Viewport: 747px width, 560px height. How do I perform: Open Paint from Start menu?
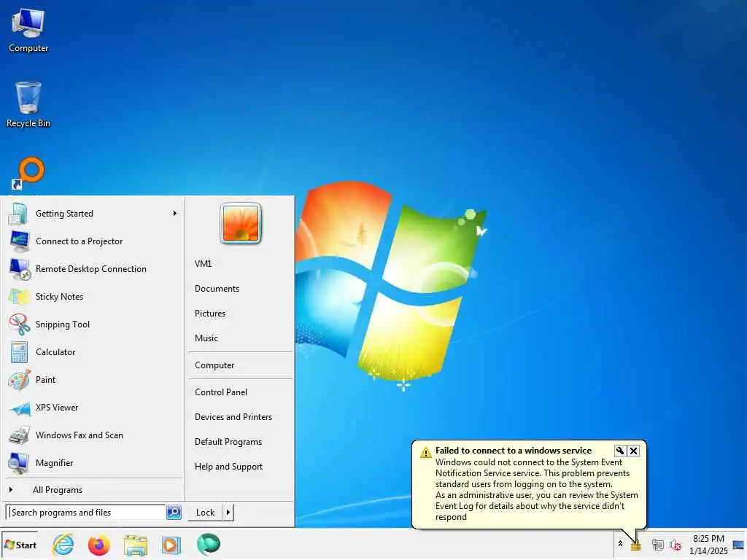tap(94, 380)
